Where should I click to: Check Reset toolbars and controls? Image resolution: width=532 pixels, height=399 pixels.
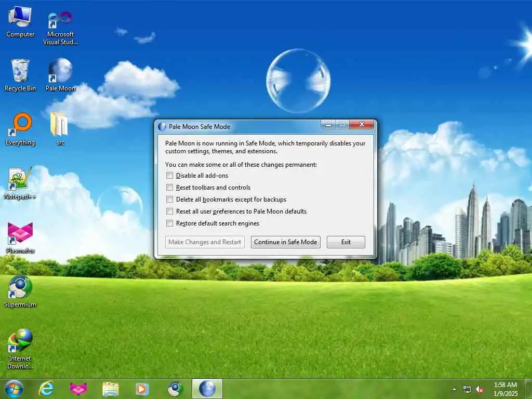point(170,187)
